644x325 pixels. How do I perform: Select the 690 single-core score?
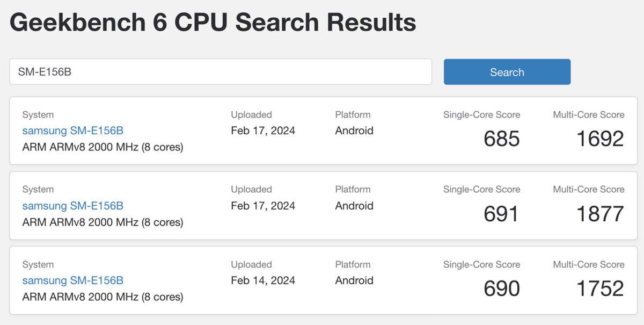(501, 288)
